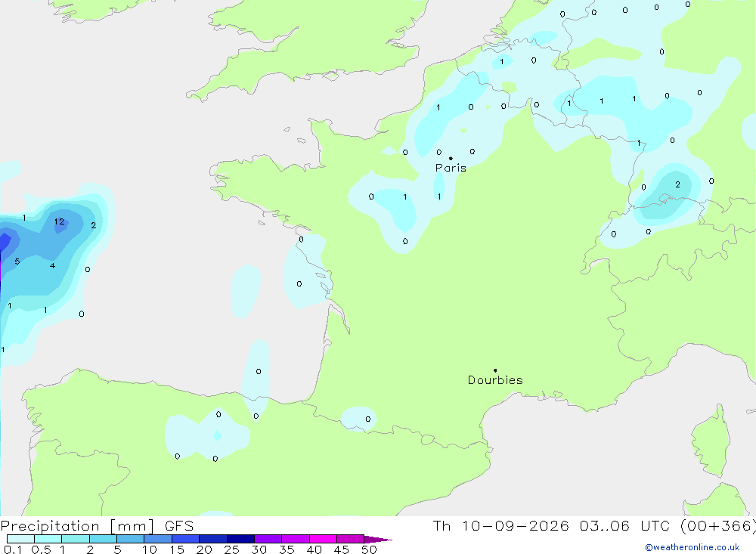Click the legend swatch between 20 and 25
Screen dimensions: 756x554
(213, 539)
